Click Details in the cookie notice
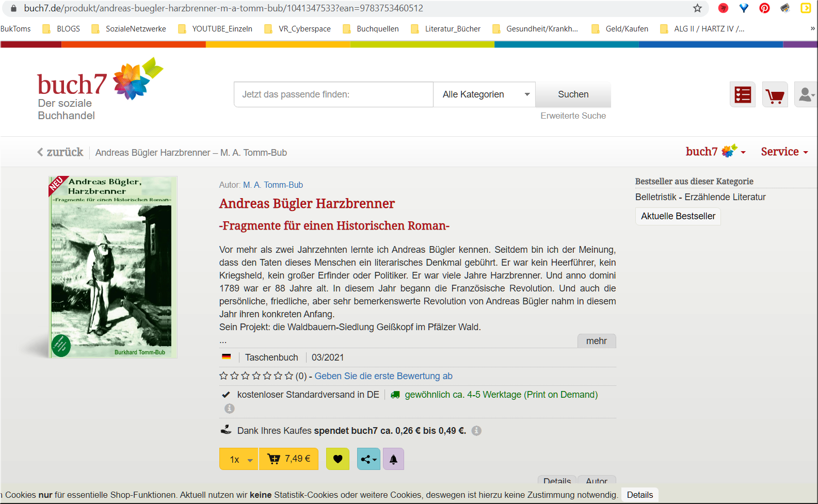This screenshot has width=818, height=504. click(x=639, y=495)
